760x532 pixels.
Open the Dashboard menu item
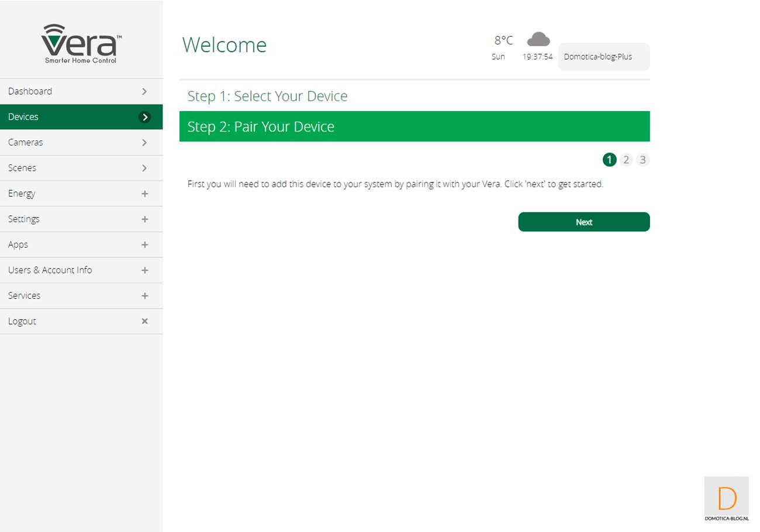[30, 91]
